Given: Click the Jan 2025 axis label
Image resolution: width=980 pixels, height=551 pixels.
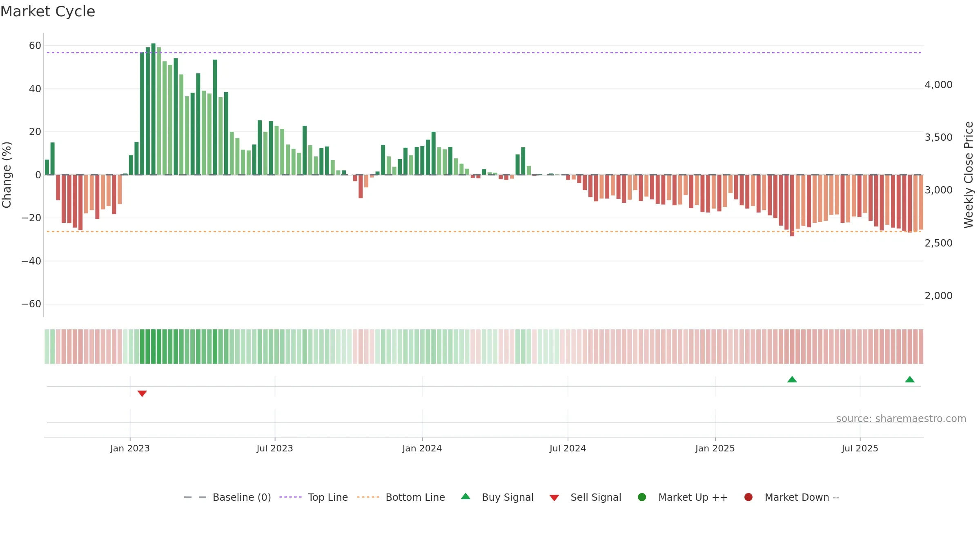Looking at the screenshot, I should pyautogui.click(x=715, y=448).
